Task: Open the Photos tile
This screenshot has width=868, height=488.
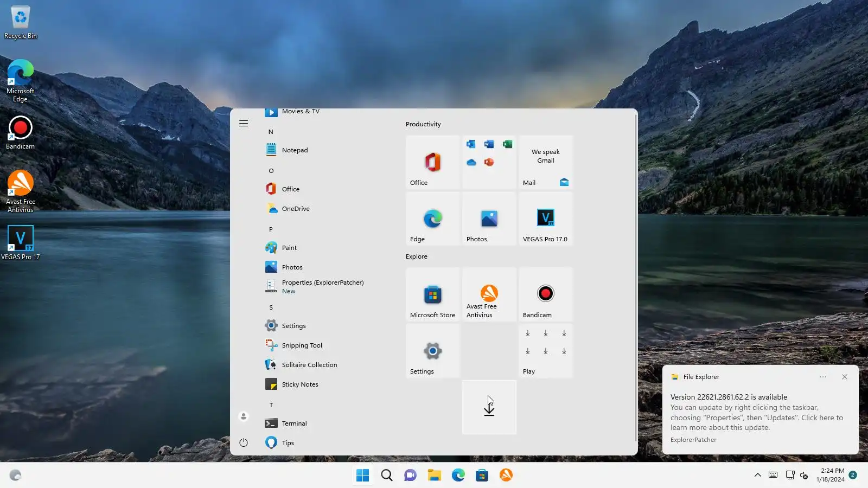Action: [489, 219]
